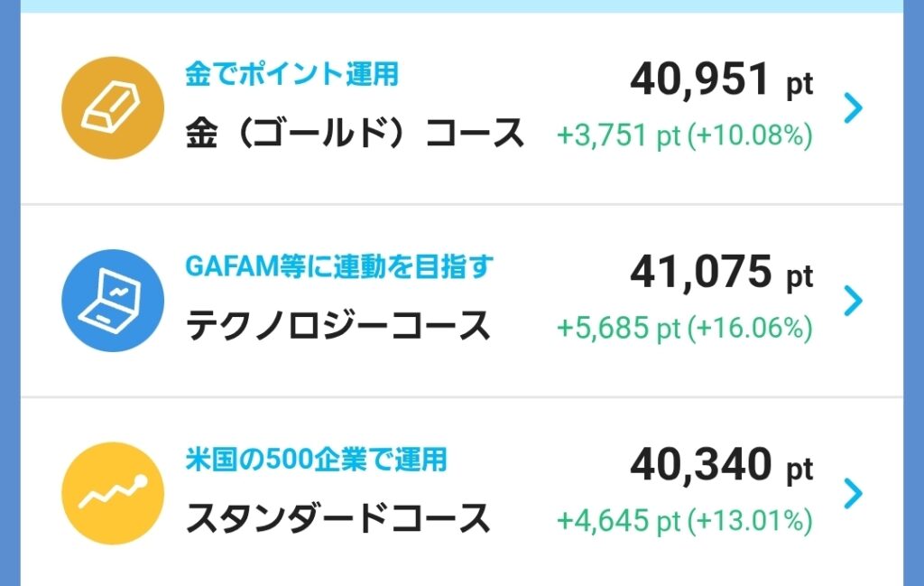Click the (+13.01%) percentage figure
Screen dimensions: 924x586
point(750,521)
